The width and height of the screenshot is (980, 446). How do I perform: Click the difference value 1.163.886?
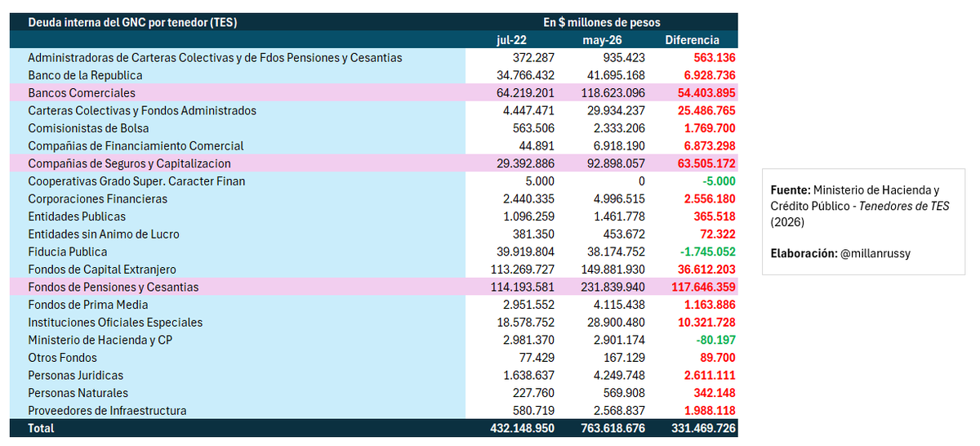(x=710, y=305)
